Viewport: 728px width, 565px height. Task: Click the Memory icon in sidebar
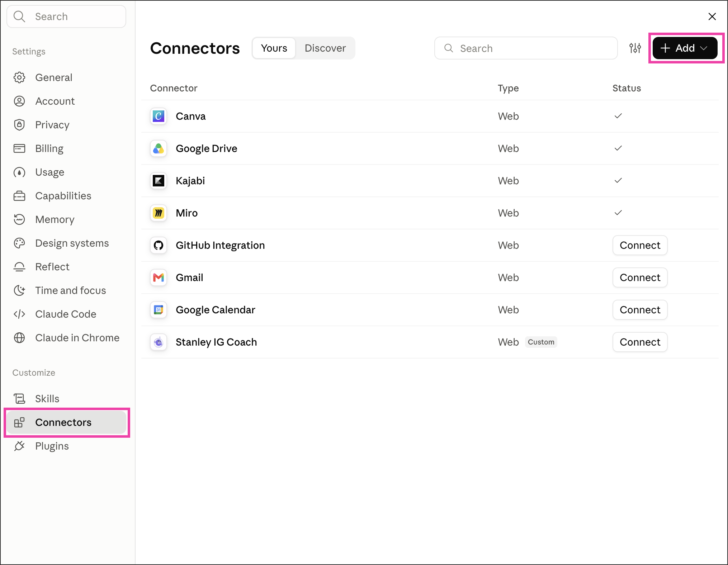[x=19, y=219]
